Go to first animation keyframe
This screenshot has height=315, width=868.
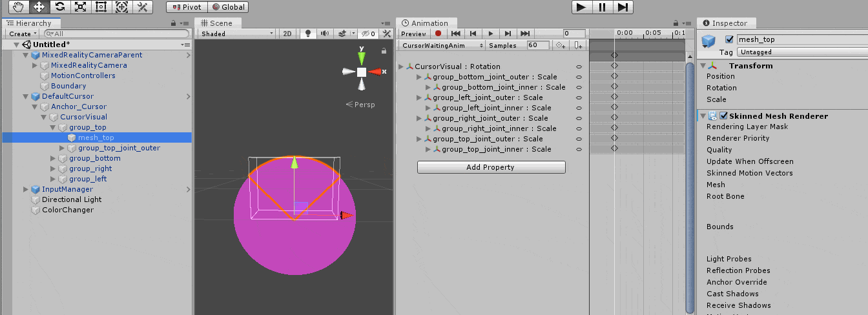(456, 34)
